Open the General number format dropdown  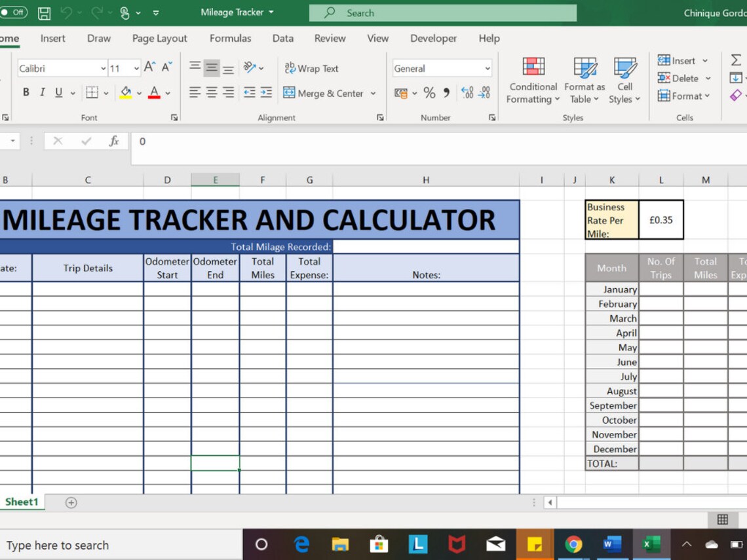[489, 68]
